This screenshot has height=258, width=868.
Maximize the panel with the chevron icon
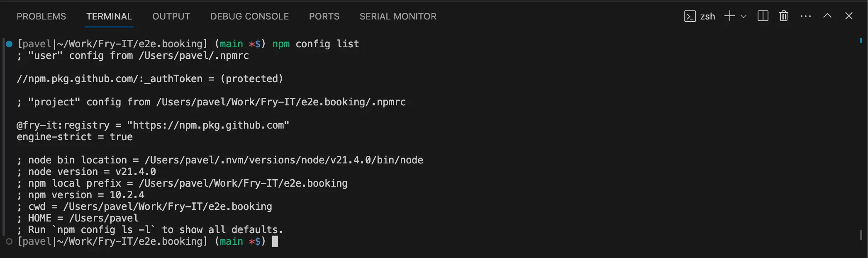(x=827, y=16)
